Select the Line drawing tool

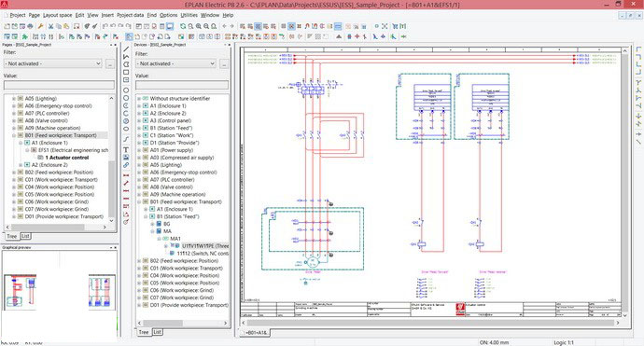point(126,49)
